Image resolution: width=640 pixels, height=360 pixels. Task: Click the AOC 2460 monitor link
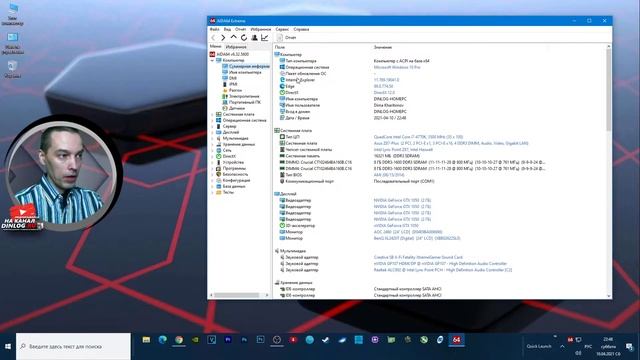click(x=408, y=232)
